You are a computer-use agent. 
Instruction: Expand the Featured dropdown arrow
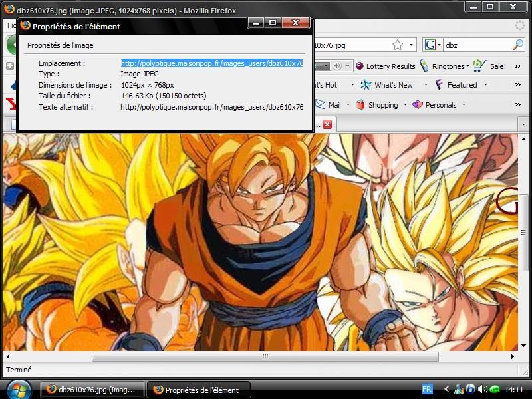pyautogui.click(x=485, y=85)
